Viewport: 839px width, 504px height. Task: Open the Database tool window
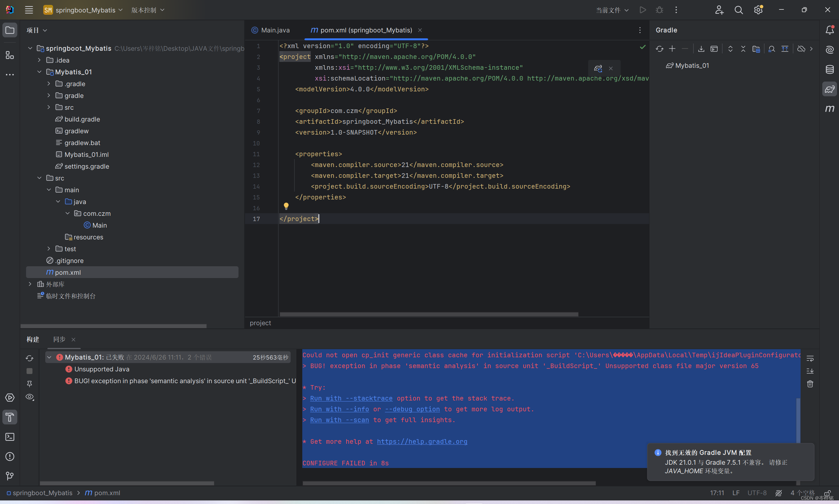(x=829, y=70)
